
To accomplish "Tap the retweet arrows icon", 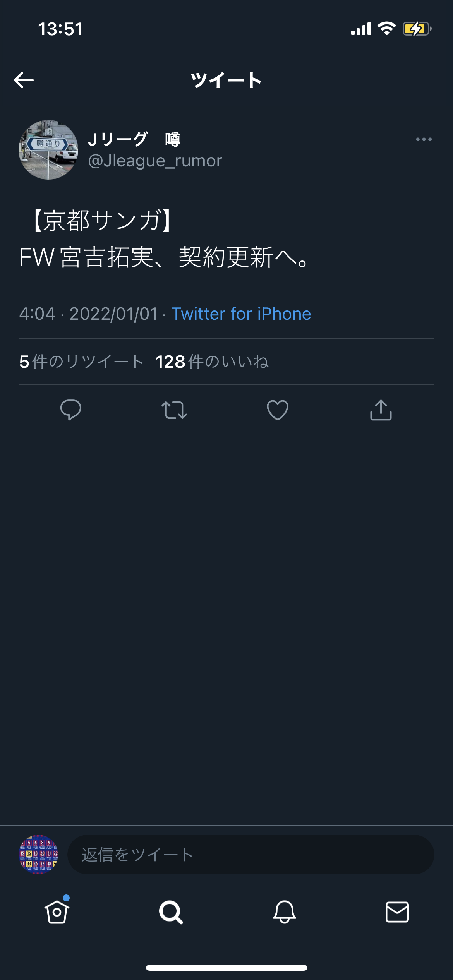I will (x=174, y=410).
